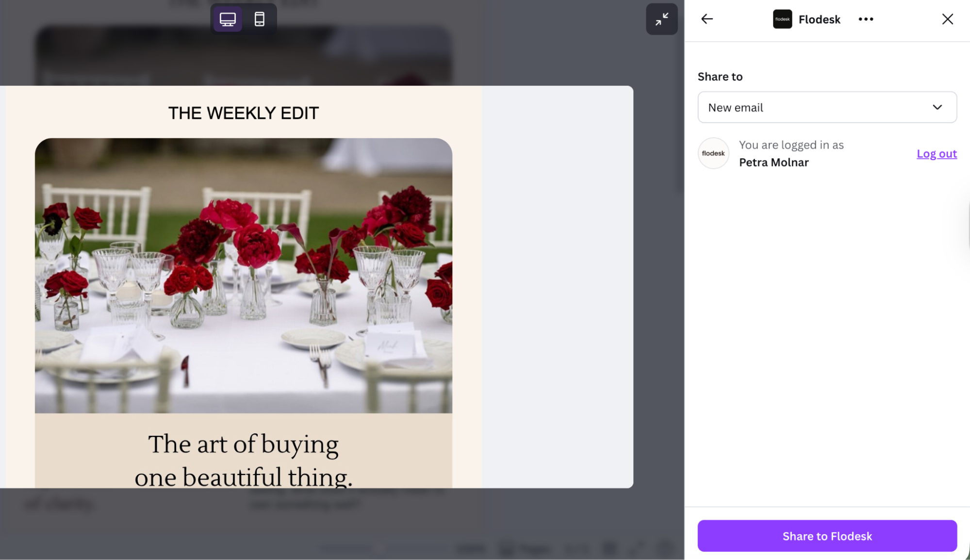The height and width of the screenshot is (560, 970).
Task: Log out of the Flodesk account
Action: (936, 154)
